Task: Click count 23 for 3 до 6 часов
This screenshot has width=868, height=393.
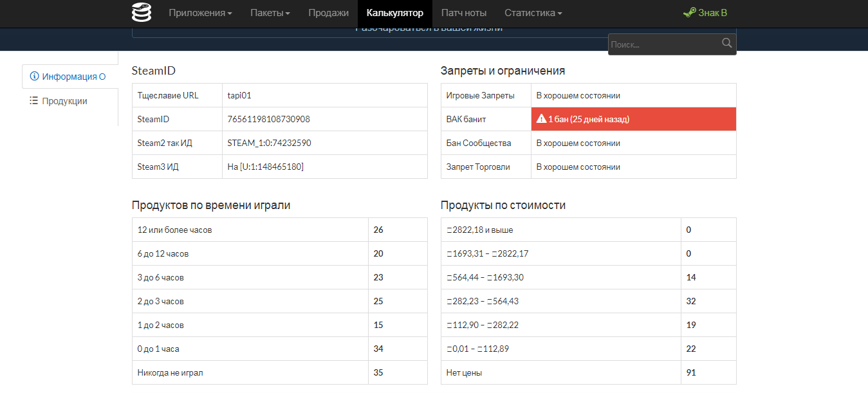Action: 378,277
